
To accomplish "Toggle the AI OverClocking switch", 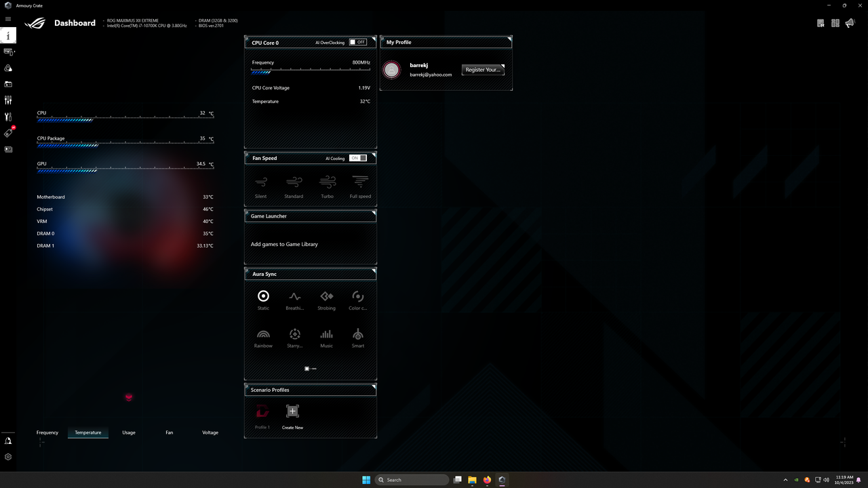I will (358, 42).
